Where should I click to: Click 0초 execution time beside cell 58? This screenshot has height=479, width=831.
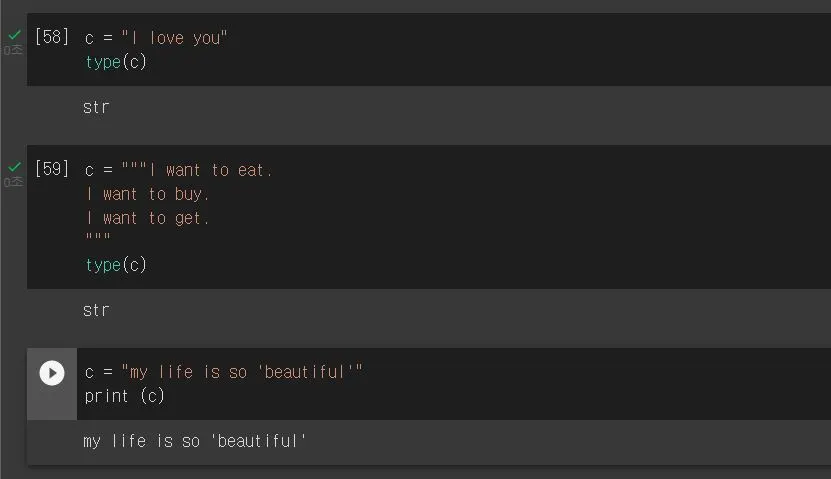13,50
